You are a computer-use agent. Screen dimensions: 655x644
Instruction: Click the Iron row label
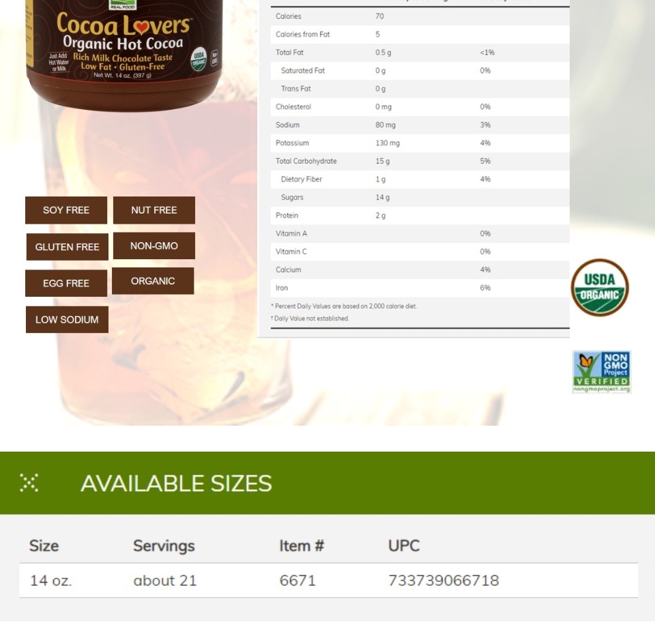pyautogui.click(x=282, y=288)
